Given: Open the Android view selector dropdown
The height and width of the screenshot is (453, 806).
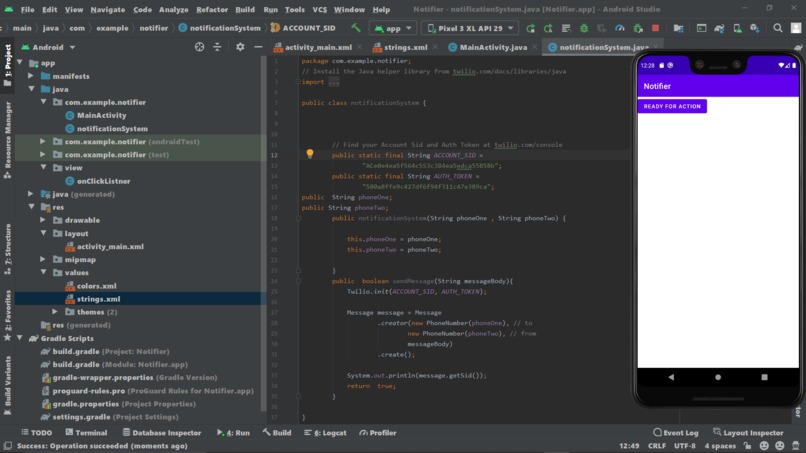Looking at the screenshot, I should click(48, 47).
